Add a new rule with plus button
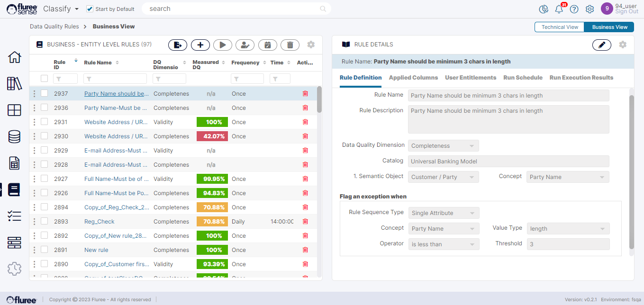 [200, 45]
